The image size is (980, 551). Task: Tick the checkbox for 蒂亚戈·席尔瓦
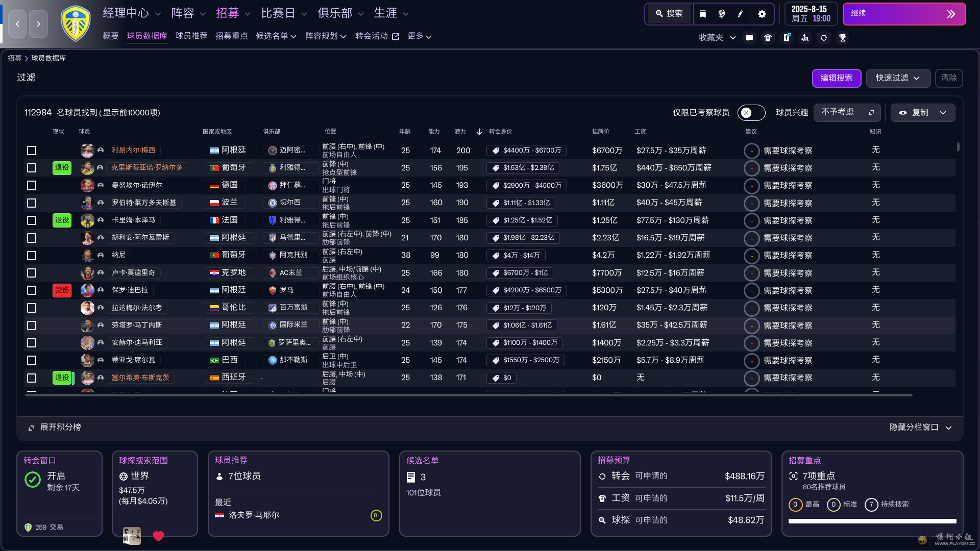point(32,361)
